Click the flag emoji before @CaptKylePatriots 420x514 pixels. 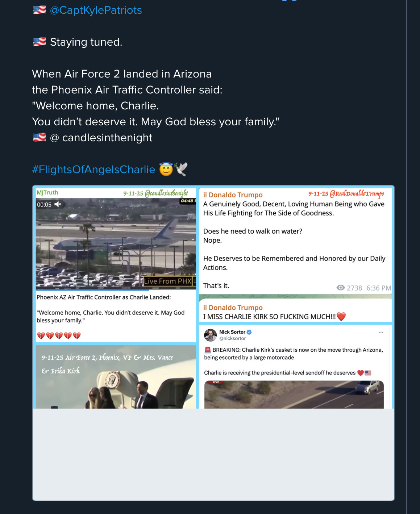[x=39, y=10]
